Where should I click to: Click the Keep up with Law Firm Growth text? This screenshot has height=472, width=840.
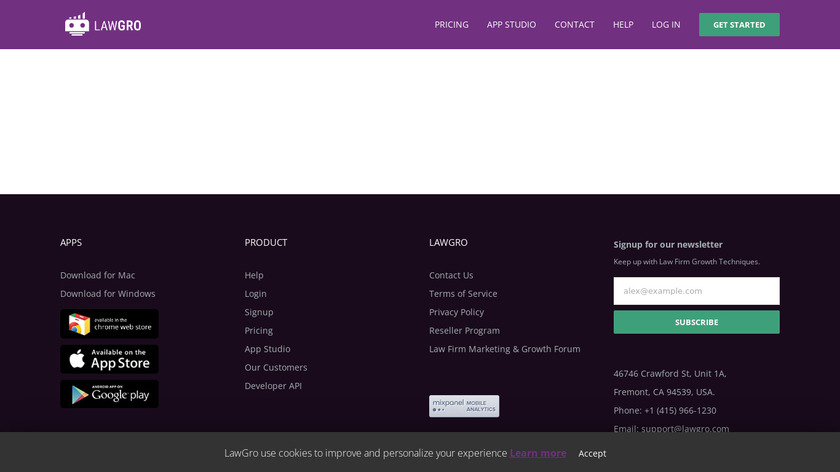(687, 261)
